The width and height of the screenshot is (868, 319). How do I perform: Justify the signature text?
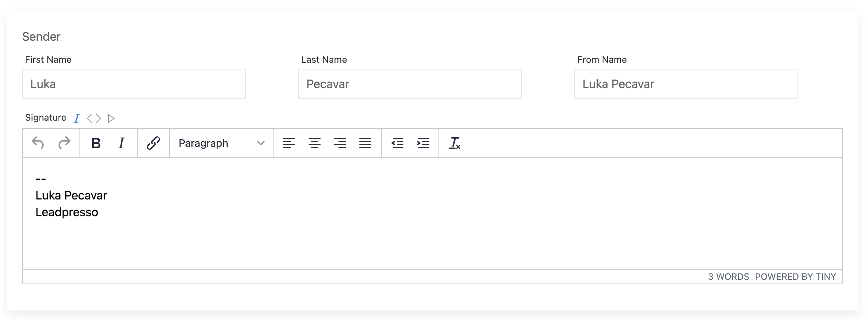[365, 143]
